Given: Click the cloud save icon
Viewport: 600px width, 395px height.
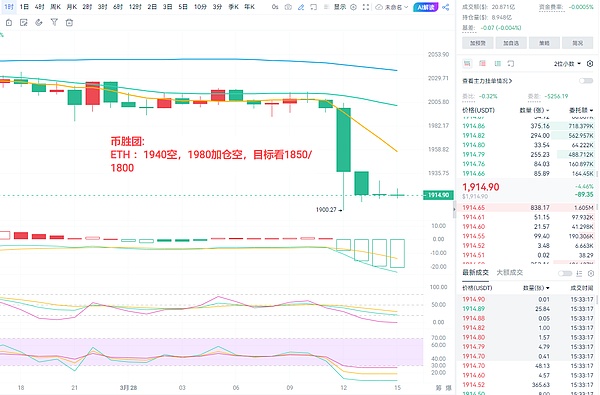Looking at the screenshot, I should [379, 7].
